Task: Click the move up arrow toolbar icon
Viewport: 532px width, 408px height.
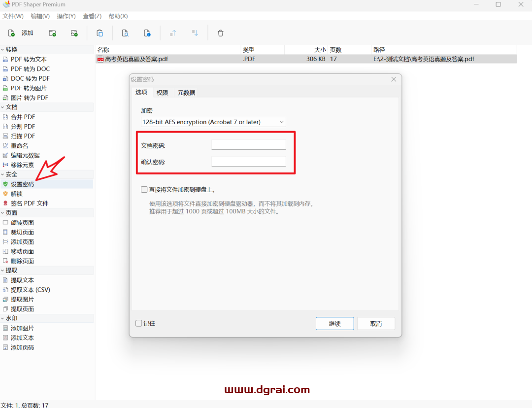Action: (173, 33)
